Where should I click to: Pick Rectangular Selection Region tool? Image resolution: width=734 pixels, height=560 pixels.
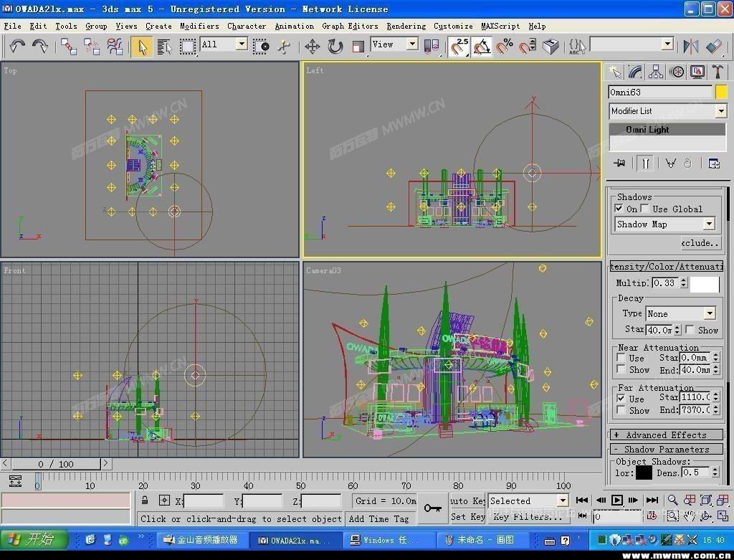pyautogui.click(x=187, y=47)
